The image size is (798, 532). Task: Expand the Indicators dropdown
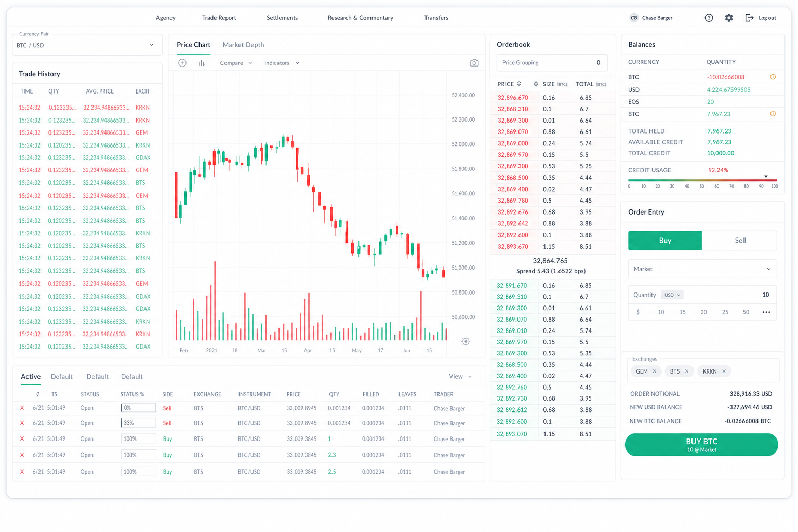pos(282,63)
